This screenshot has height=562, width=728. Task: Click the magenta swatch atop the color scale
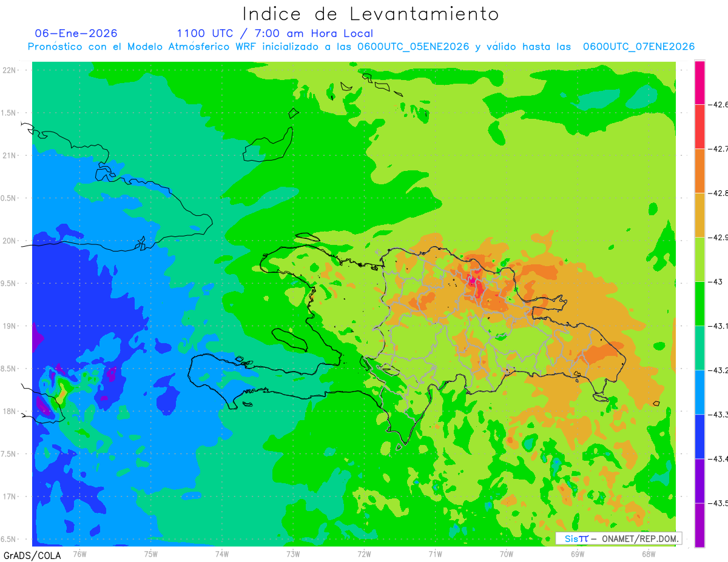click(699, 82)
